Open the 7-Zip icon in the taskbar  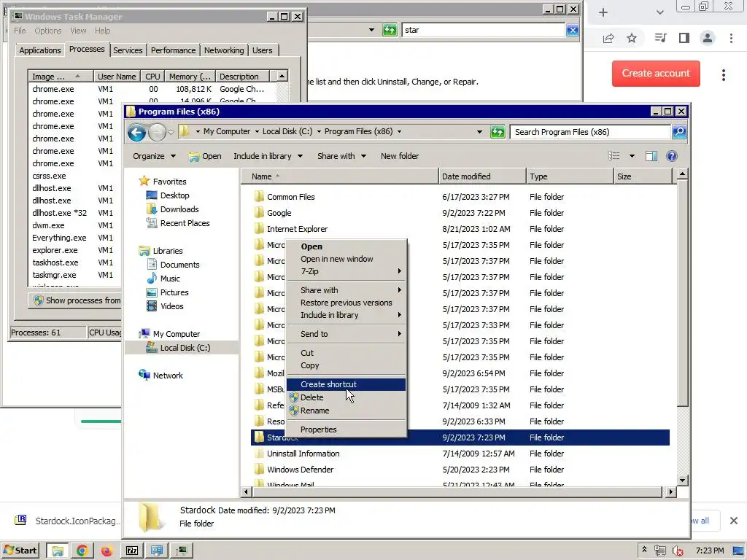tap(132, 551)
